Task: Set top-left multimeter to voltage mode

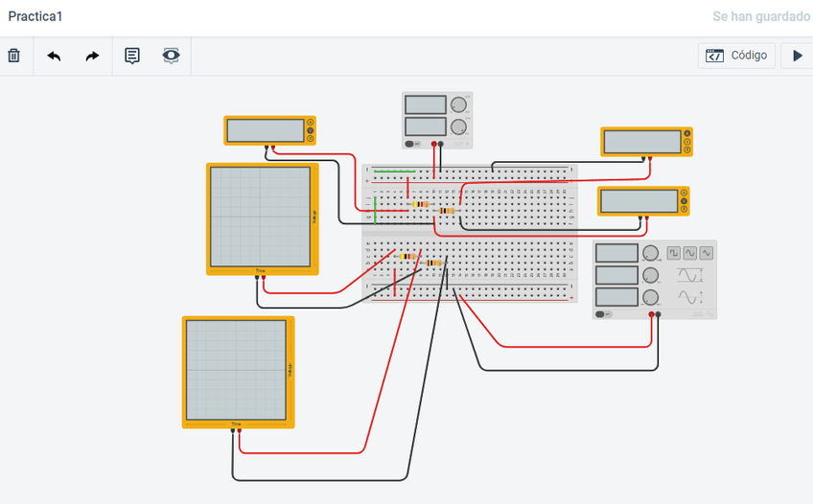Action: click(310, 130)
